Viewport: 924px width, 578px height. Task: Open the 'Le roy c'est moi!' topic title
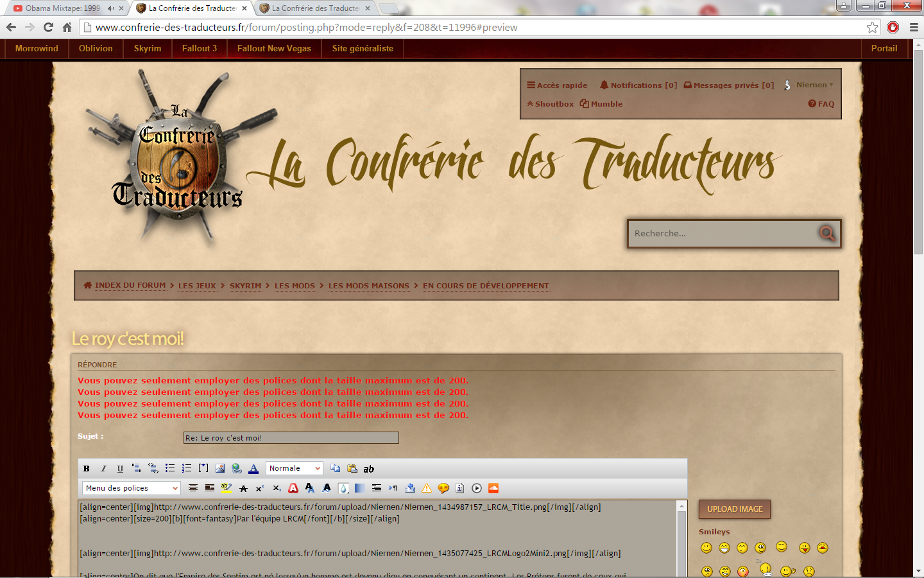pos(128,338)
